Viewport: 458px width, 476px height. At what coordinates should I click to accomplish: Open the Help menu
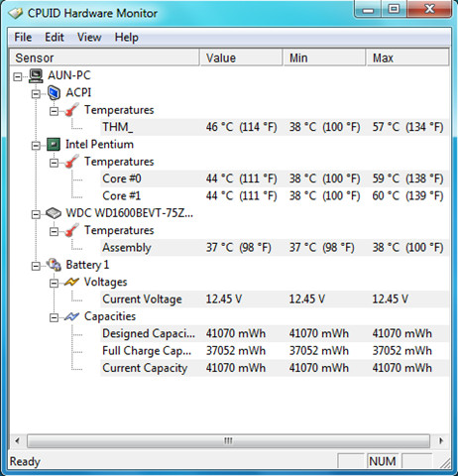pyautogui.click(x=127, y=37)
